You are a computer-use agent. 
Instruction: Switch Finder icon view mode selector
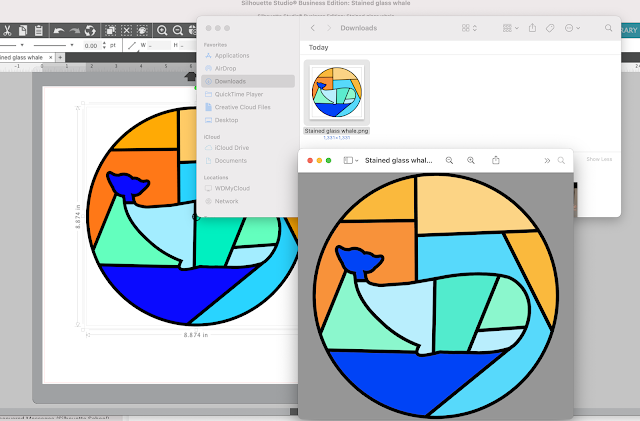coord(469,28)
